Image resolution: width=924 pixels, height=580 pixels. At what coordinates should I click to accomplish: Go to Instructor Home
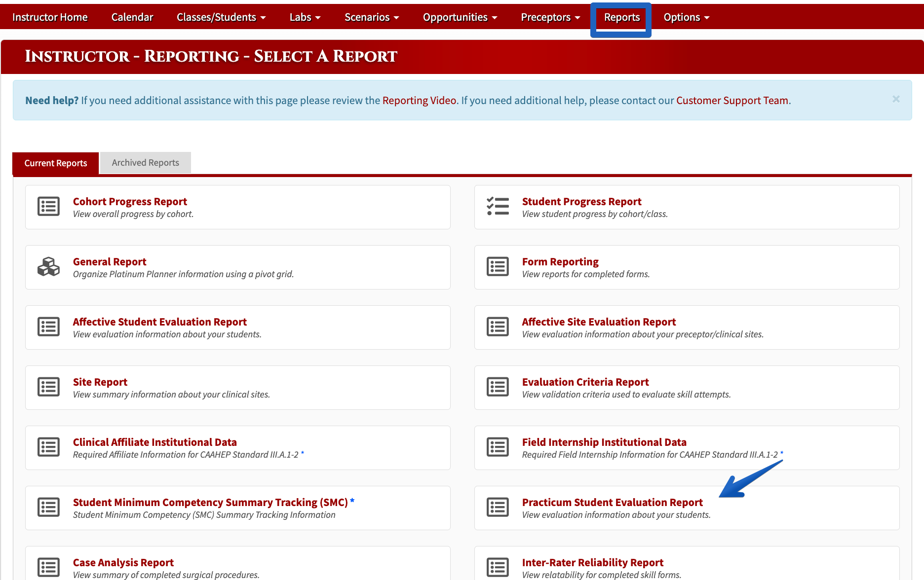50,17
